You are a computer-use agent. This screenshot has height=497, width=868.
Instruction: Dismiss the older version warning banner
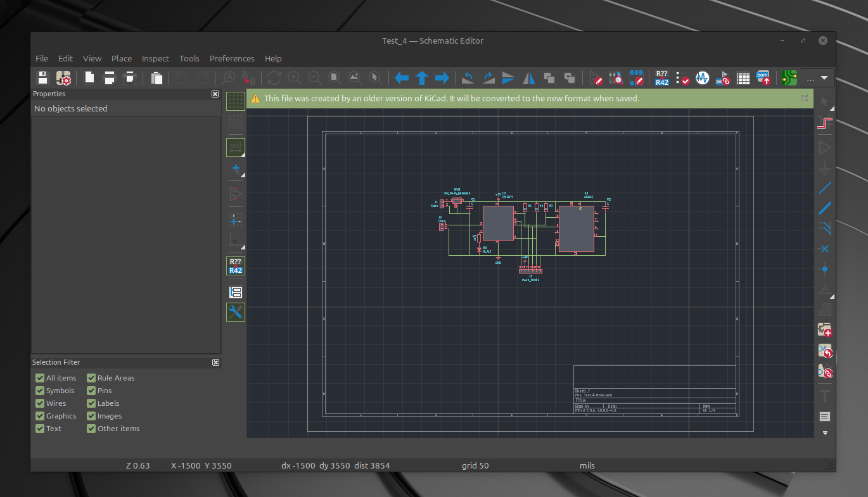point(805,98)
